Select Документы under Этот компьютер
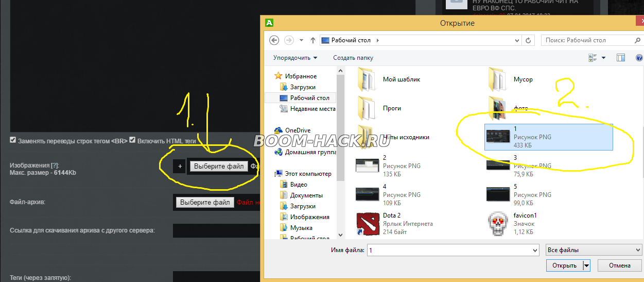 point(306,195)
